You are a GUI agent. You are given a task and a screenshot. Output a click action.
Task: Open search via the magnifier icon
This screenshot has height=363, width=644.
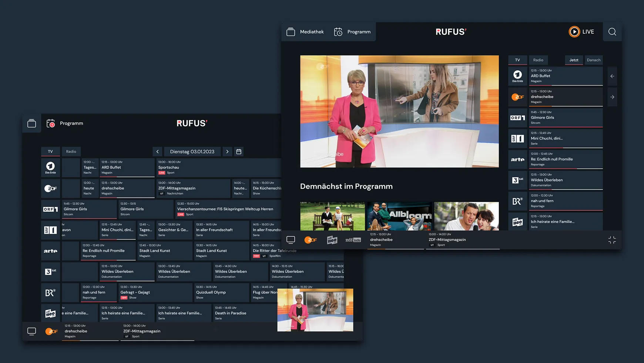[613, 32]
